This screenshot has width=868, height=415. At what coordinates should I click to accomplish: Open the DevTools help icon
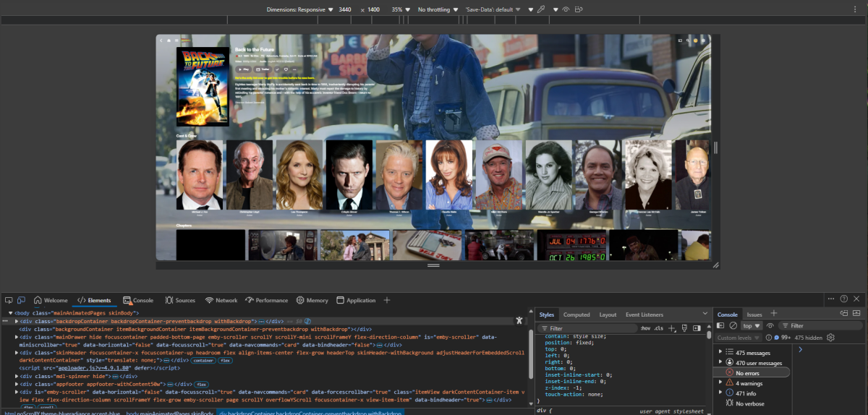click(x=843, y=299)
